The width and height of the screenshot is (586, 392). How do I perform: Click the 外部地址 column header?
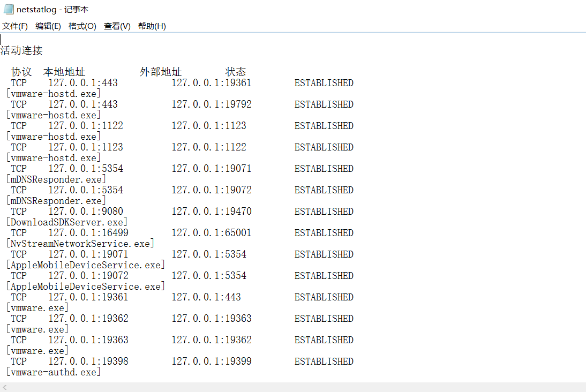click(x=161, y=72)
